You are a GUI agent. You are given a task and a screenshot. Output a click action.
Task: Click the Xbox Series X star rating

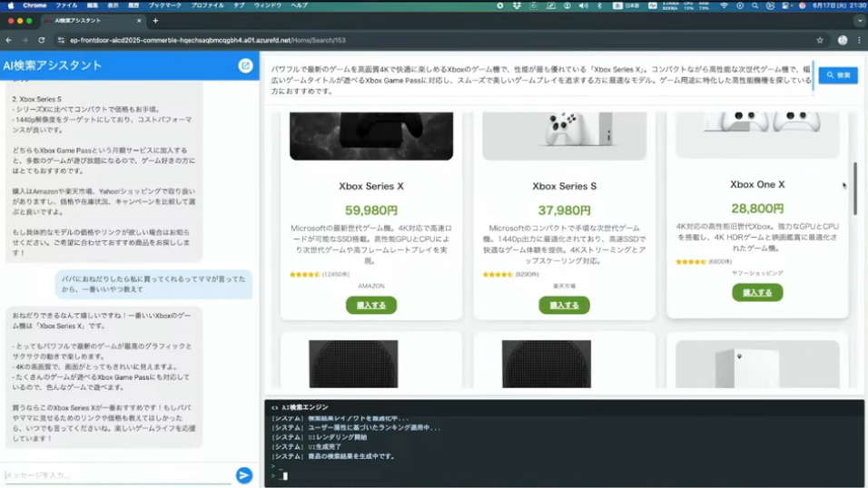[x=304, y=275]
